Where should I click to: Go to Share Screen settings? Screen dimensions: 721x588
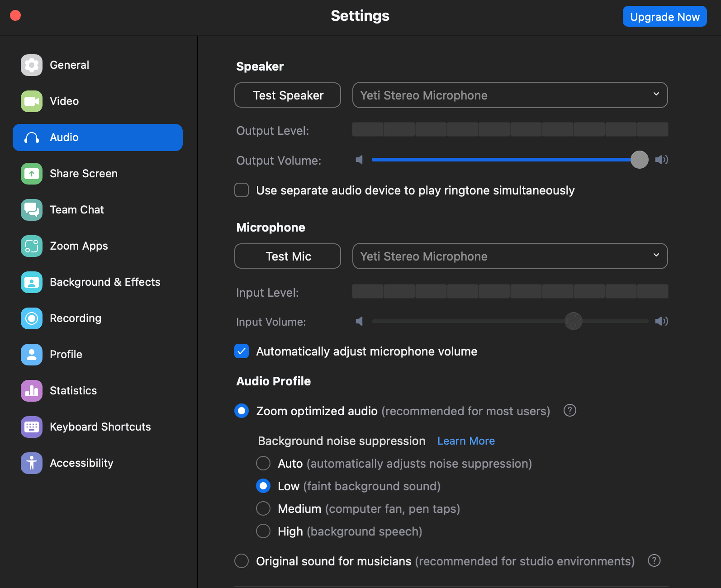pos(98,174)
